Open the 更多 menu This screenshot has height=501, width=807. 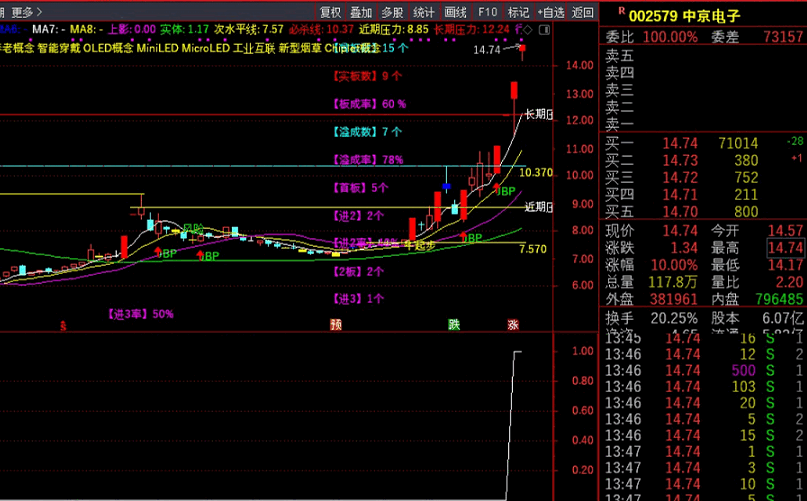(x=27, y=12)
